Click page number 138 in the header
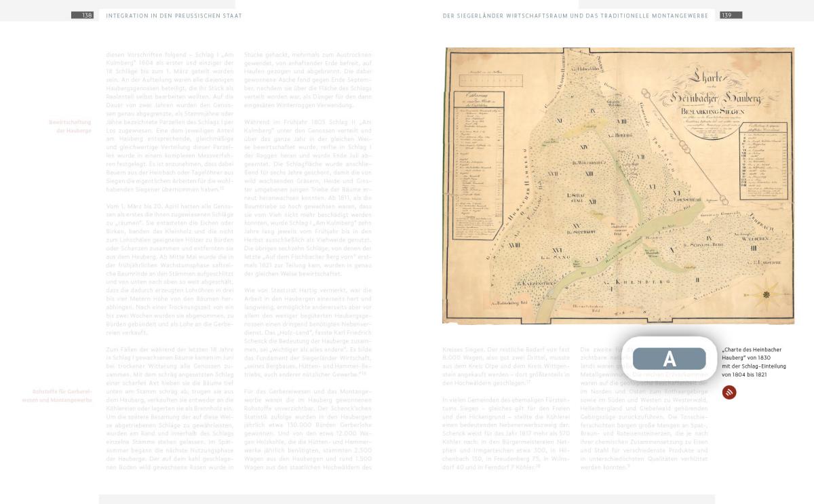 (82, 15)
